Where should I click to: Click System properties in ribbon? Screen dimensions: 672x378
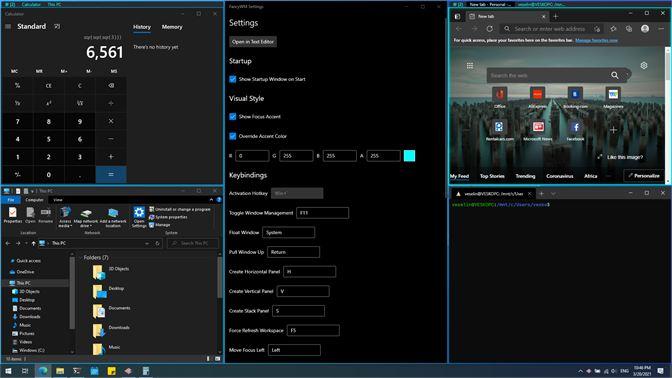(168, 217)
